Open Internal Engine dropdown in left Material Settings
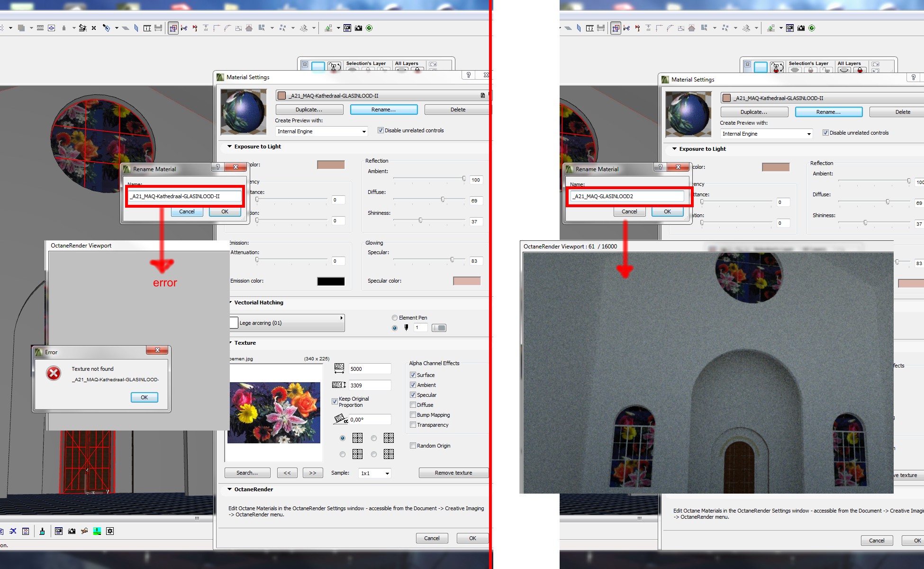This screenshot has width=924, height=569. click(x=321, y=131)
